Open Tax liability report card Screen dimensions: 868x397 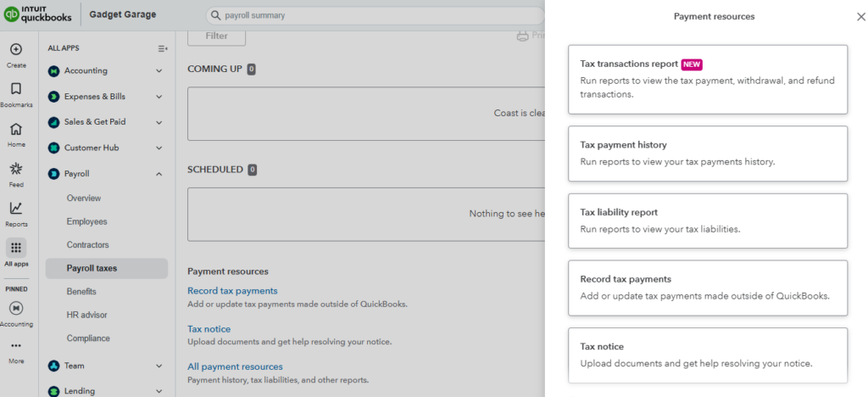tap(708, 221)
